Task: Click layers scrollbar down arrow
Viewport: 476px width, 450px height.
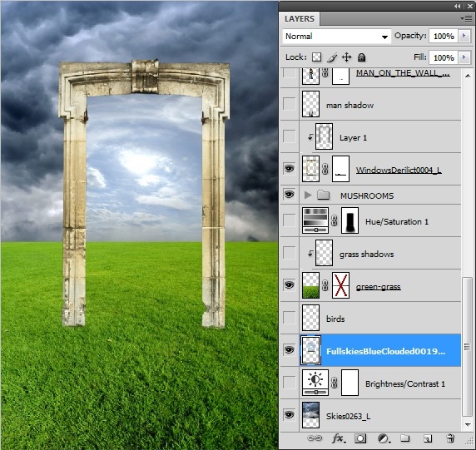Action: tap(468, 424)
